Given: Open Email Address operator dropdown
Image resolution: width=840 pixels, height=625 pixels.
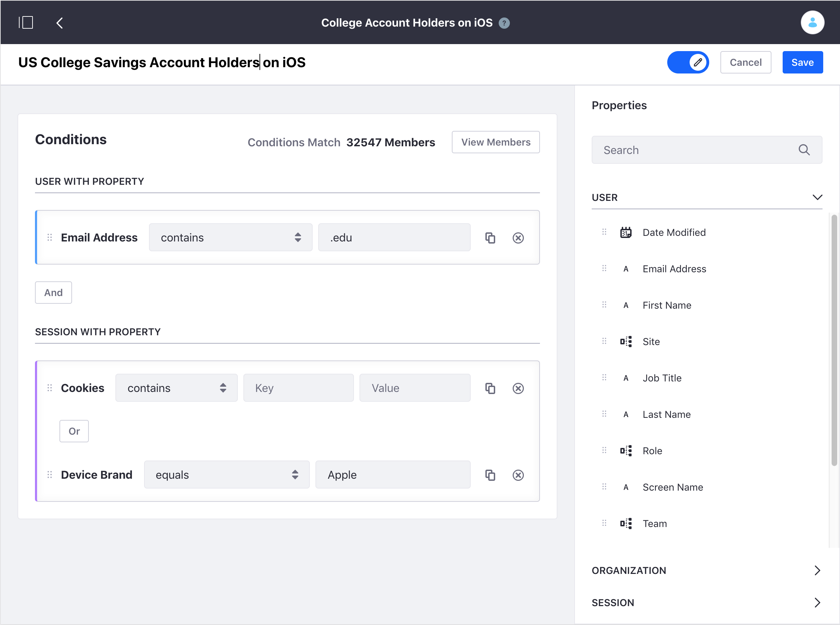Looking at the screenshot, I should pyautogui.click(x=230, y=237).
